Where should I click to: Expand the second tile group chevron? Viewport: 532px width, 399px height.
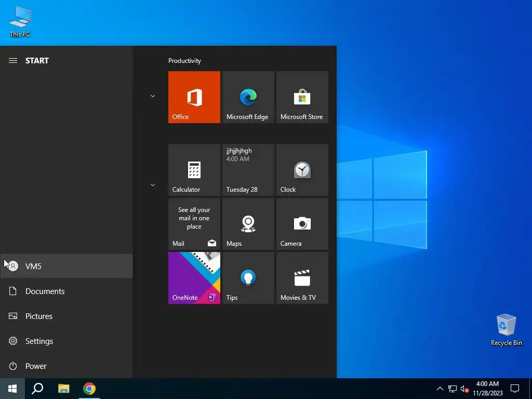(153, 185)
